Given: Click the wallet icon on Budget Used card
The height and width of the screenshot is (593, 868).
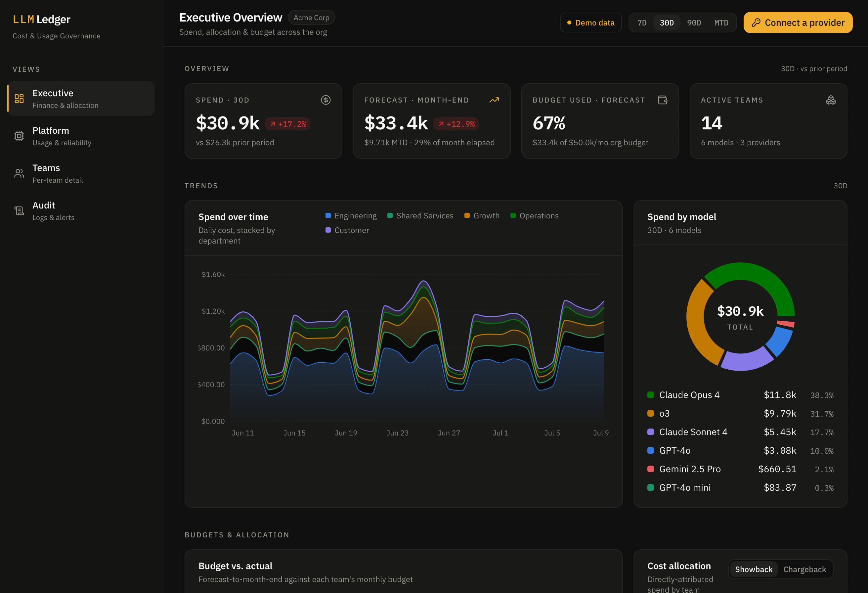Looking at the screenshot, I should click(x=663, y=100).
